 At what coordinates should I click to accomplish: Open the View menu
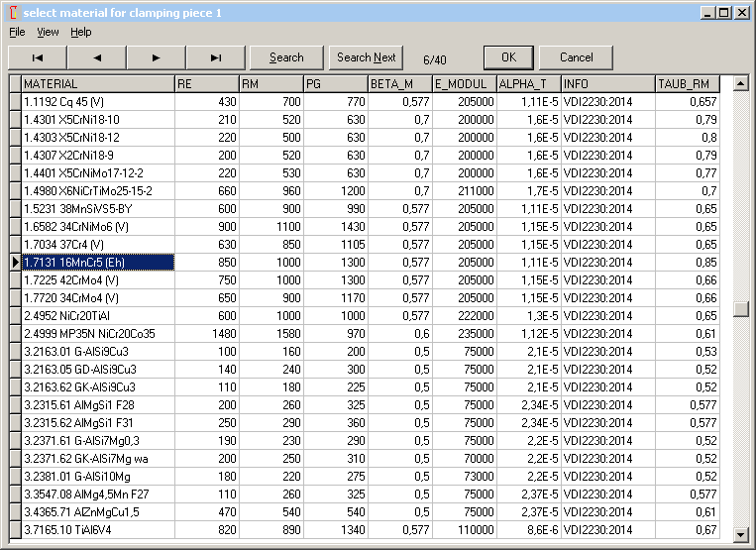(x=48, y=32)
